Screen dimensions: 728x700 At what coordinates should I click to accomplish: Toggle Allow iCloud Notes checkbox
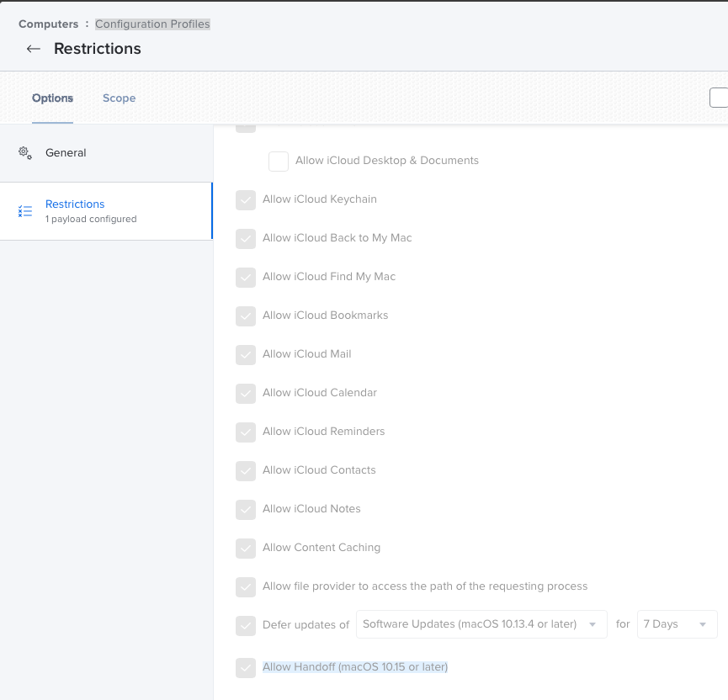(x=246, y=510)
